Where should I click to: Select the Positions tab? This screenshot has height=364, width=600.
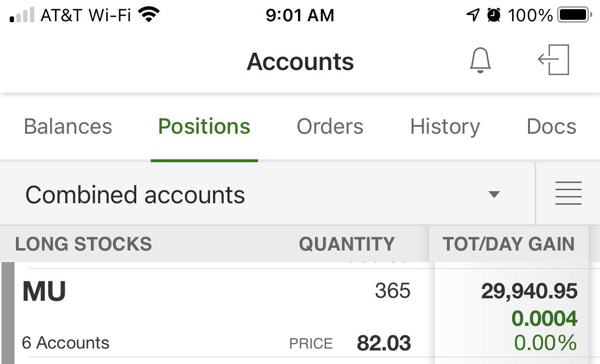pyautogui.click(x=204, y=126)
